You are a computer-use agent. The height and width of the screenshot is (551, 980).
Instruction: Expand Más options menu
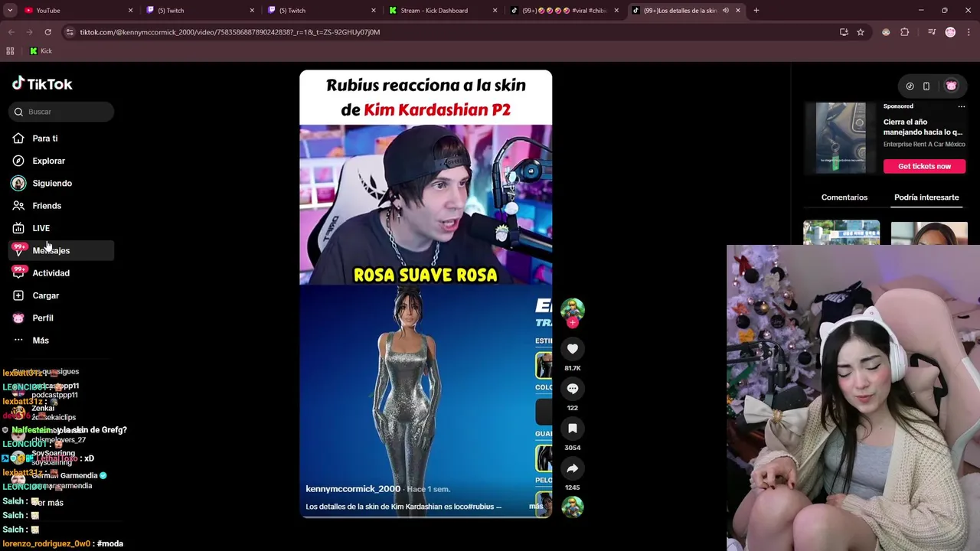(40, 341)
